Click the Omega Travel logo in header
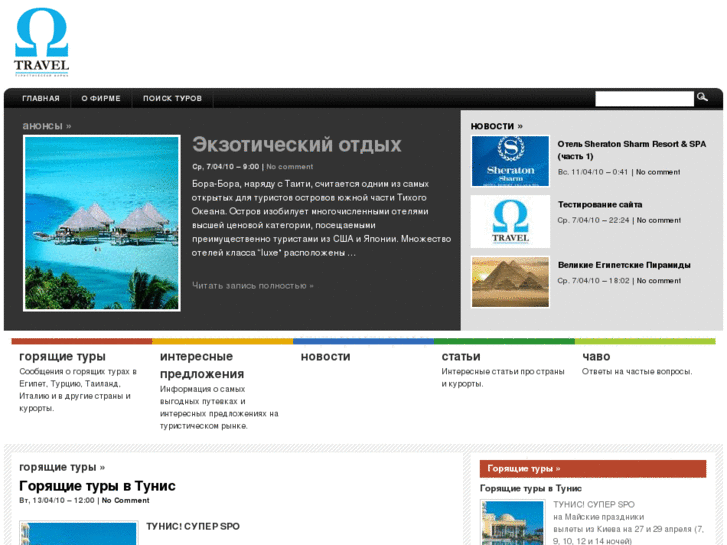727x545 pixels. (x=42, y=42)
